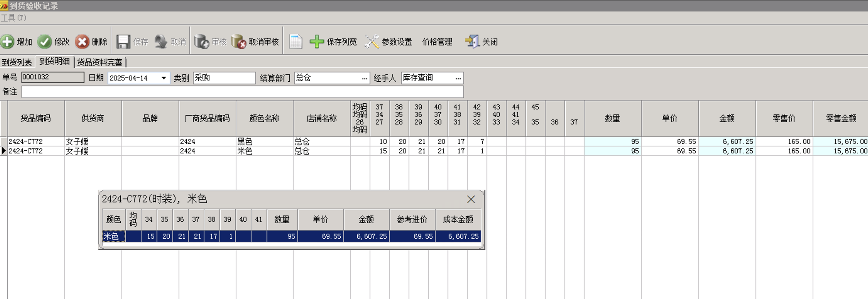Click the 关闭 exit door icon
Viewport: 868px width, 299px height.
[472, 42]
